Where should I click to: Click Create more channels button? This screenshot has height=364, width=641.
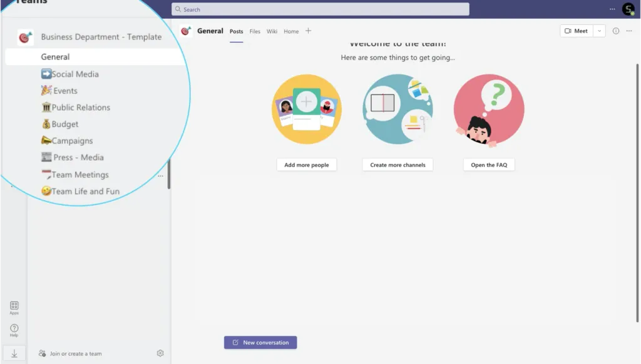pos(397,164)
